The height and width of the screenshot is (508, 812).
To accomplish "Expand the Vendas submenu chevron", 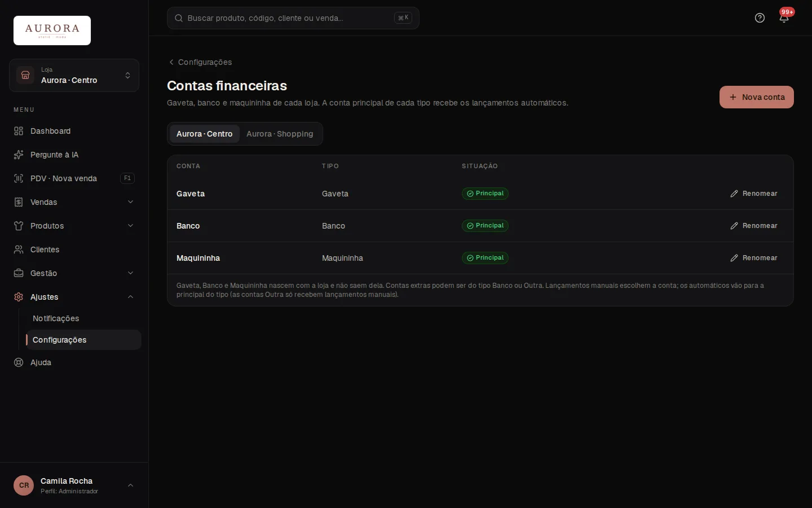I will click(130, 202).
